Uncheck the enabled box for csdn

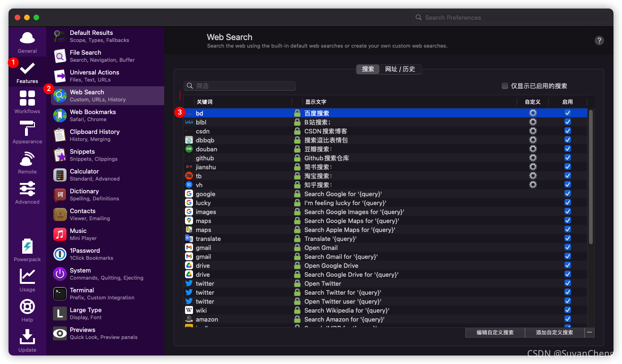click(568, 131)
